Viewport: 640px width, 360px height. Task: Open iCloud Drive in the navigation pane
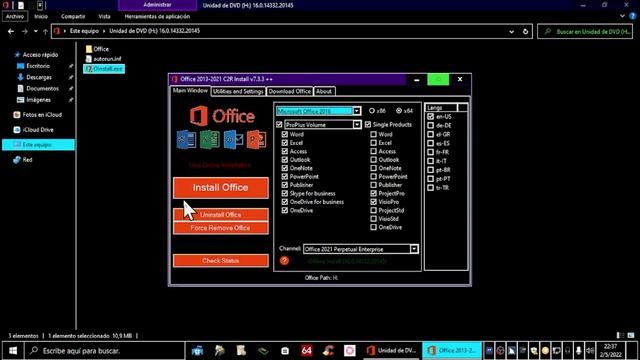click(x=33, y=130)
